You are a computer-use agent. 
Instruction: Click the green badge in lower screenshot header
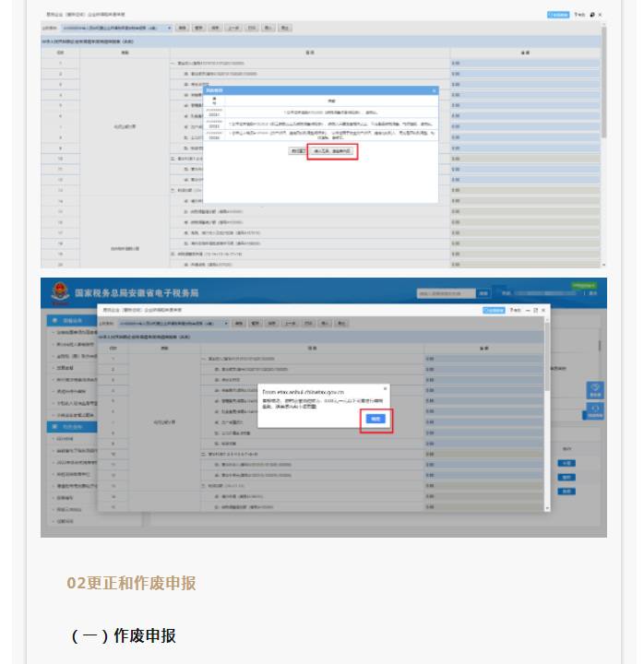[584, 285]
